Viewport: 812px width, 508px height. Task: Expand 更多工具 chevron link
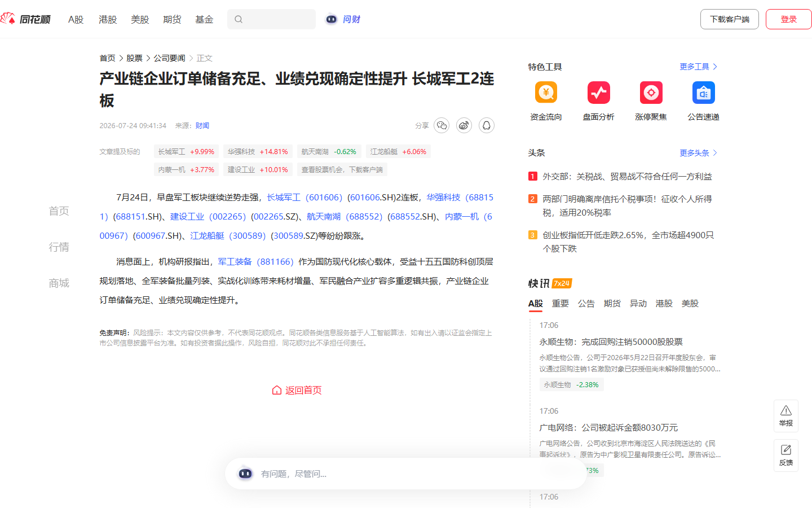tap(699, 67)
